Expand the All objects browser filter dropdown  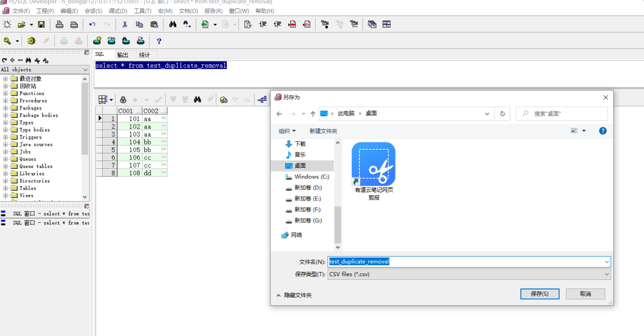85,69
